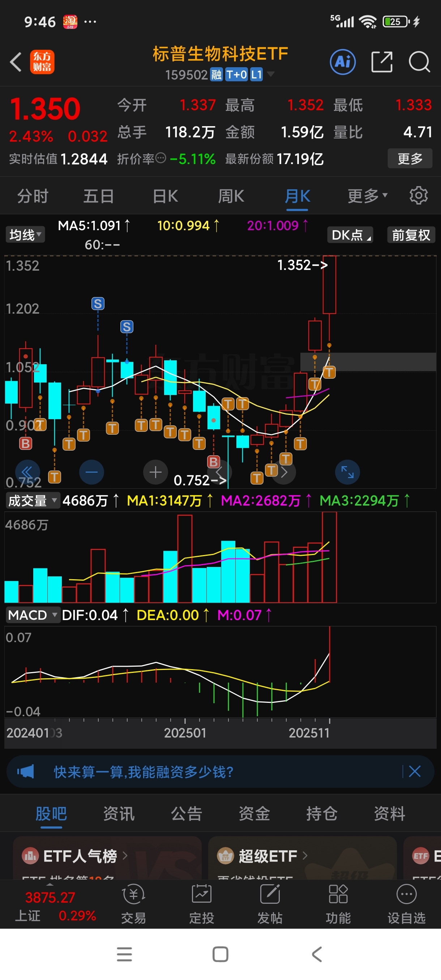The width and height of the screenshot is (441, 980).
Task: Open 交易 in bottom bar
Action: (x=133, y=904)
